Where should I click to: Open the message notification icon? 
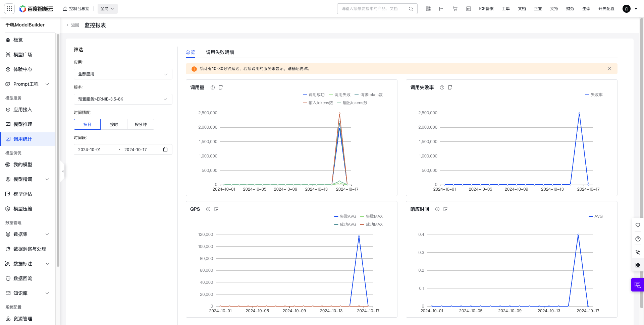pyautogui.click(x=442, y=9)
